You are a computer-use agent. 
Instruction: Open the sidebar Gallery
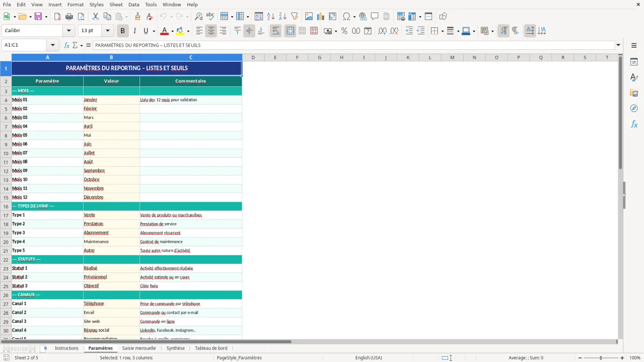(634, 93)
